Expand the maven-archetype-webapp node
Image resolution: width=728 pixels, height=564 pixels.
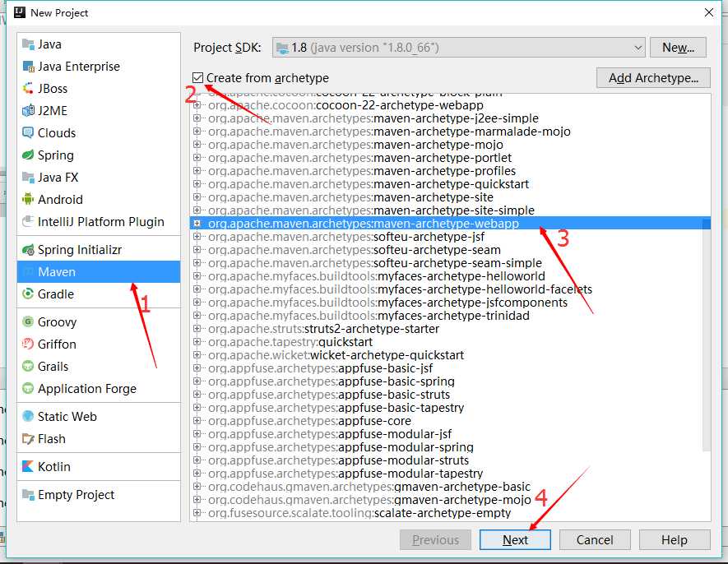[x=197, y=224]
